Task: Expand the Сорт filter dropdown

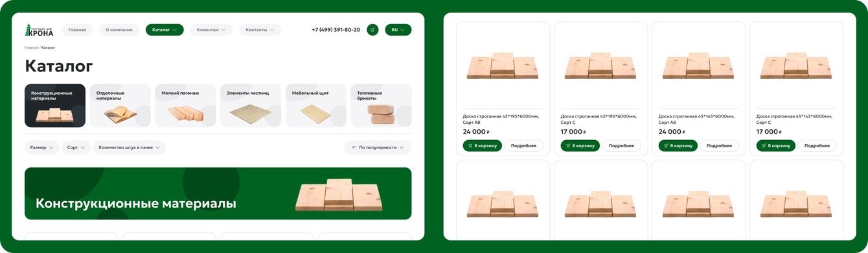Action: click(76, 148)
